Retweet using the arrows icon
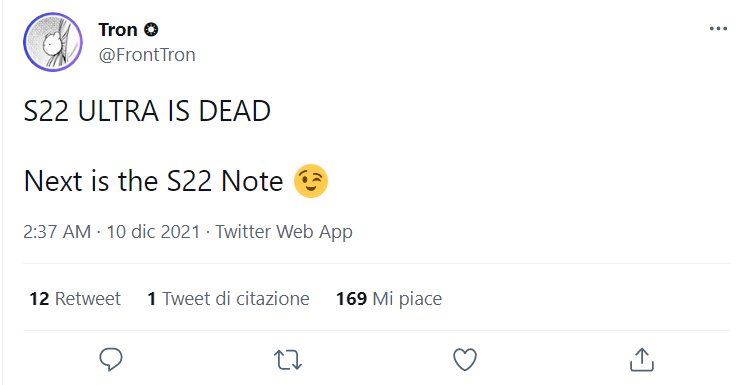This screenshot has width=741, height=385. coord(288,359)
